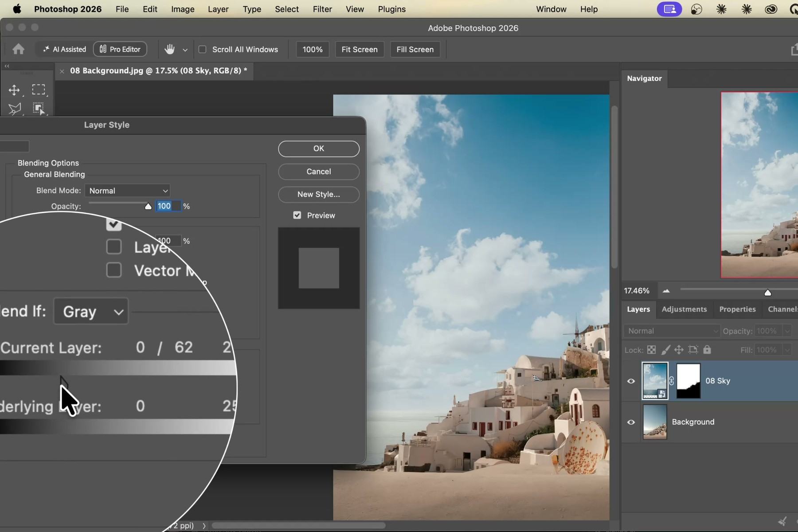This screenshot has width=798, height=532.
Task: Select the Navigator panel tab
Action: (x=644, y=78)
